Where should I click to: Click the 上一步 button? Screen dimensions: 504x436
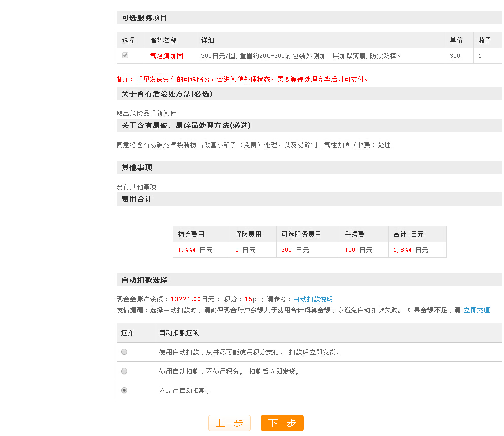(x=229, y=423)
